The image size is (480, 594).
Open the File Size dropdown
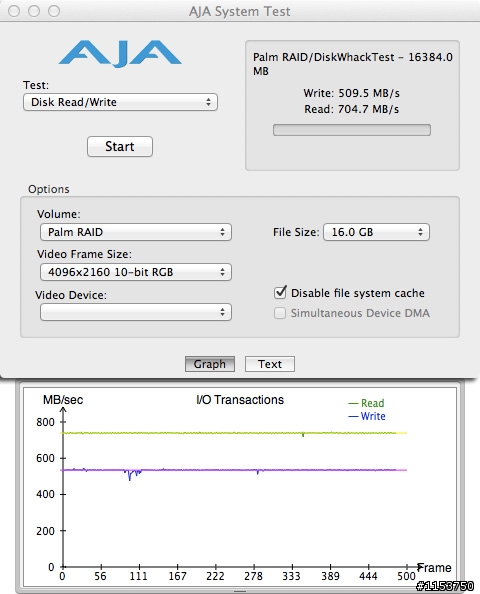click(x=376, y=232)
